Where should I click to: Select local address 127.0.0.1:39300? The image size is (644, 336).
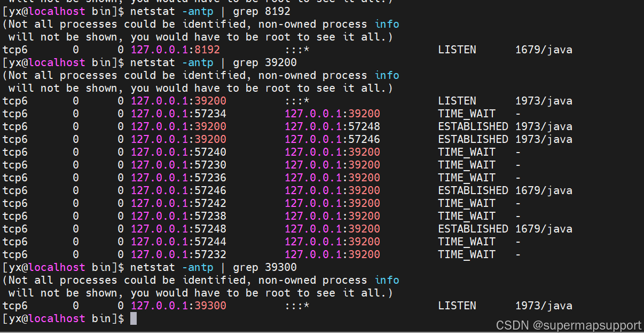[178, 306]
